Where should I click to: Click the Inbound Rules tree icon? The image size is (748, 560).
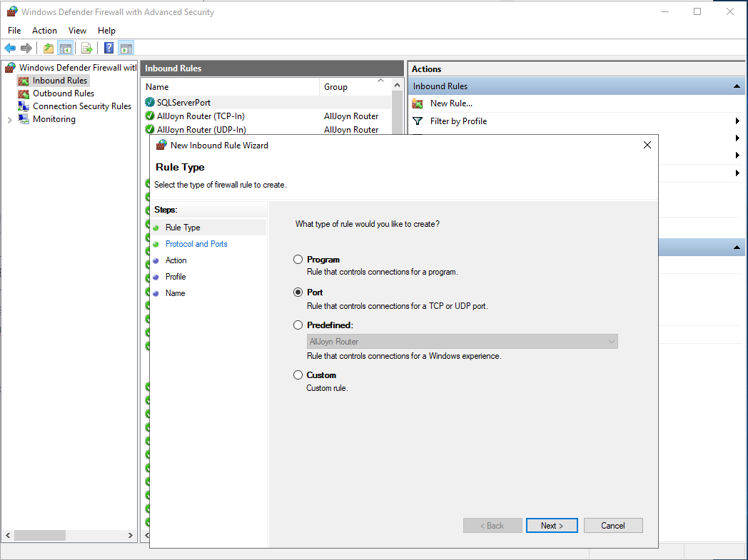24,81
